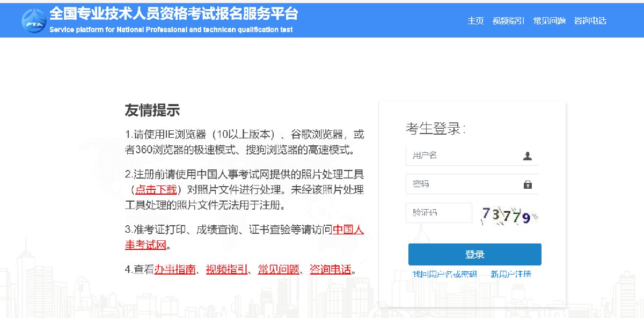Open the 找回用户名或密码 link
This screenshot has height=318, width=644.
click(x=444, y=275)
